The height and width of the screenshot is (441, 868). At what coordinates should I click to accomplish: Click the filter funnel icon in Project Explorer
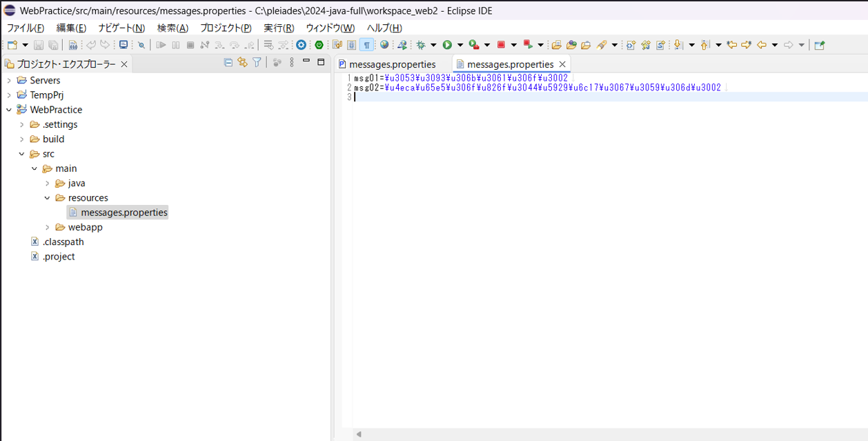(x=257, y=63)
